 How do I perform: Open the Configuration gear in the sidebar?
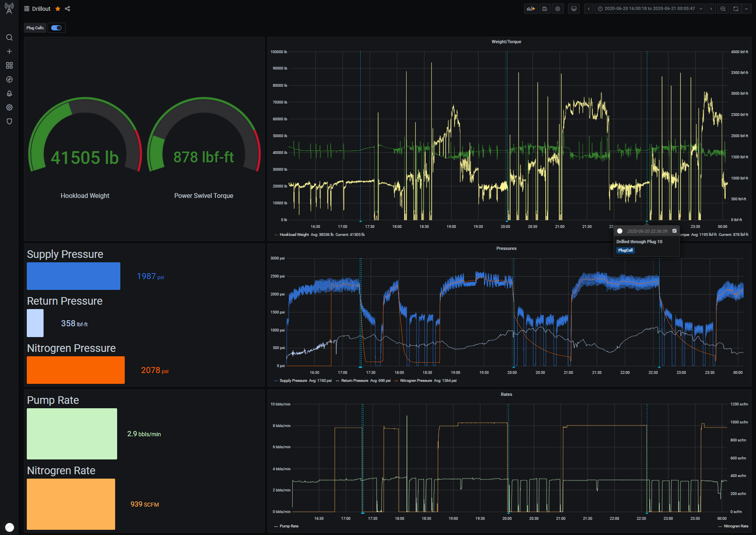point(9,108)
